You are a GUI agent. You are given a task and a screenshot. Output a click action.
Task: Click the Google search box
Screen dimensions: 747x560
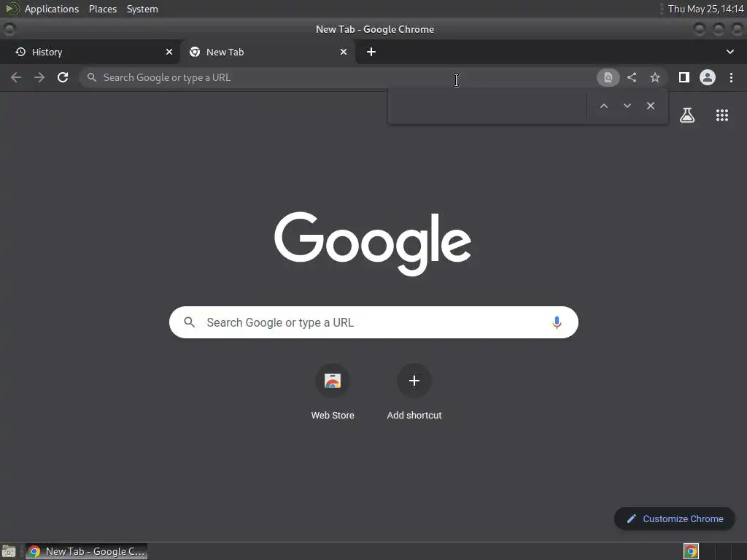(x=373, y=322)
